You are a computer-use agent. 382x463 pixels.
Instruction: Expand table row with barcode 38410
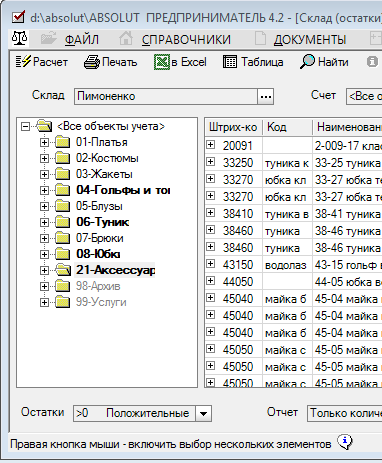[x=210, y=213]
